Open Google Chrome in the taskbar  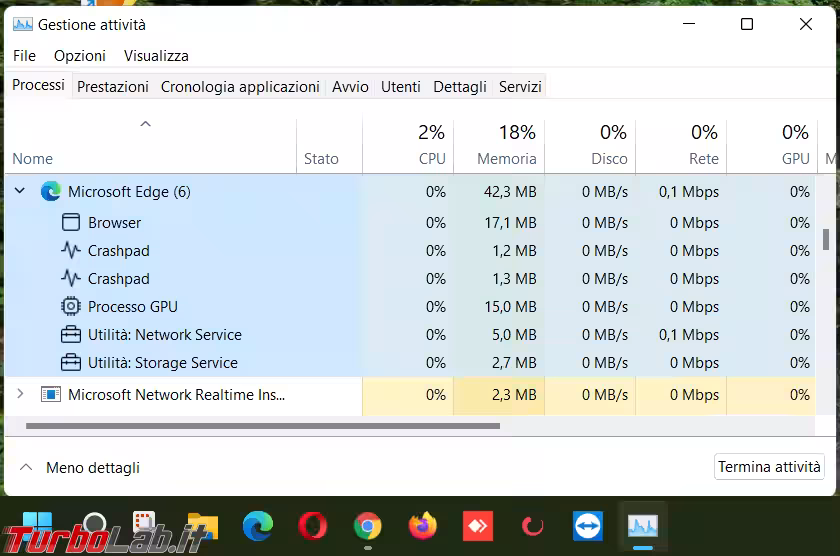(x=367, y=525)
